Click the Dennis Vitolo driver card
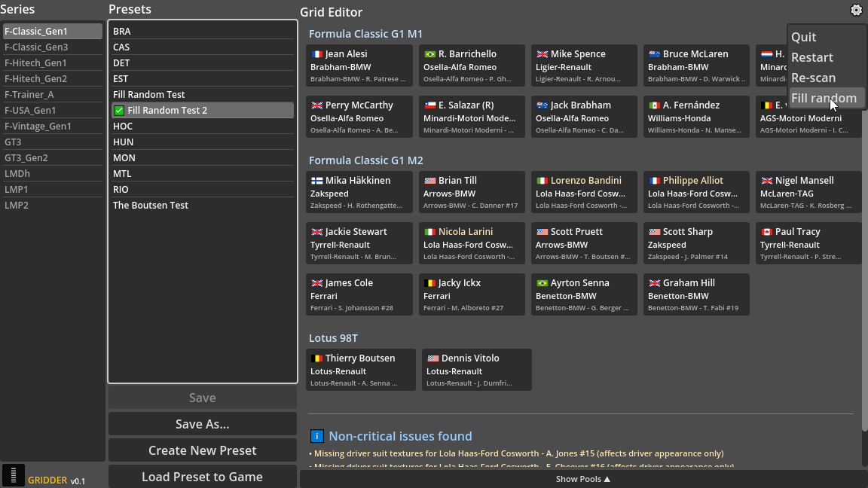This screenshot has width=868, height=488. click(477, 370)
